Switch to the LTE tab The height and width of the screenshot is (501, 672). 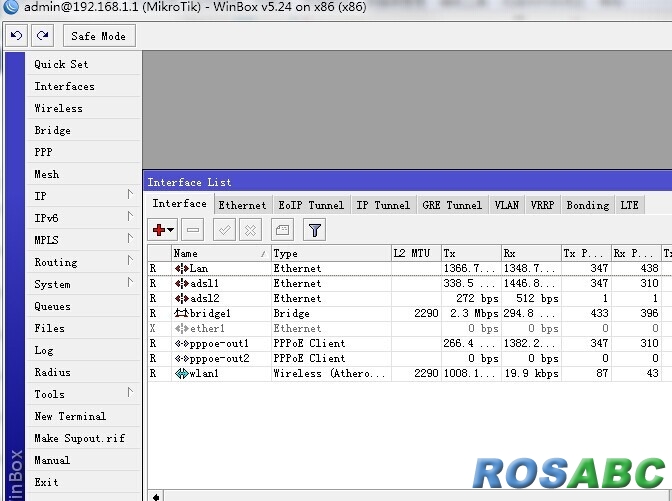tap(630, 205)
